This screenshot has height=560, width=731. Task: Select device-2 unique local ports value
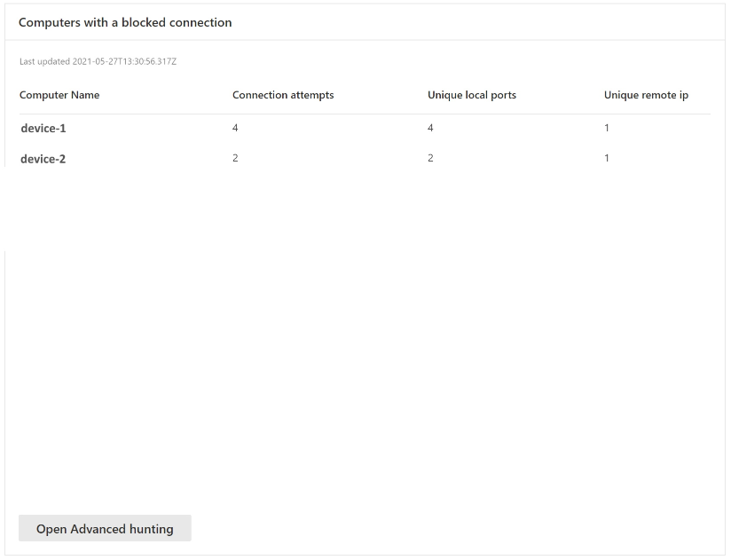tap(430, 158)
